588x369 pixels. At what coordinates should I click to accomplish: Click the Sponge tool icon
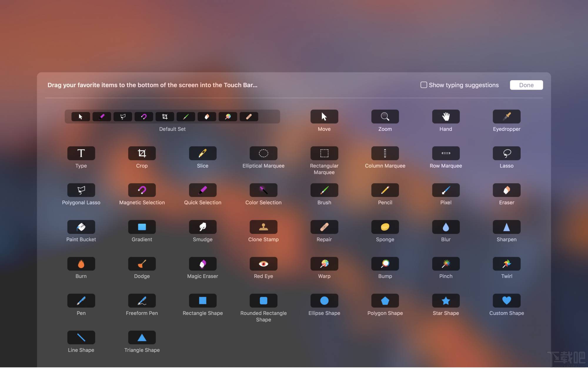coord(385,227)
